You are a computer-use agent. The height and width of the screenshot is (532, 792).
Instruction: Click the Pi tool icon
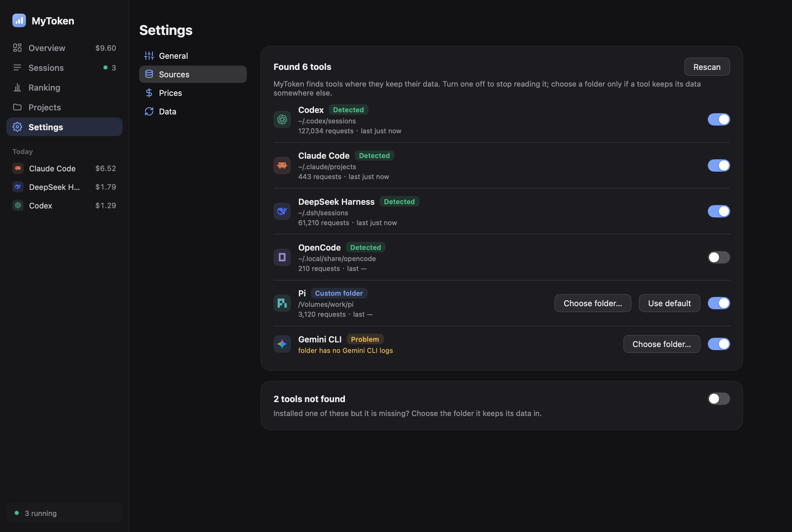[282, 303]
